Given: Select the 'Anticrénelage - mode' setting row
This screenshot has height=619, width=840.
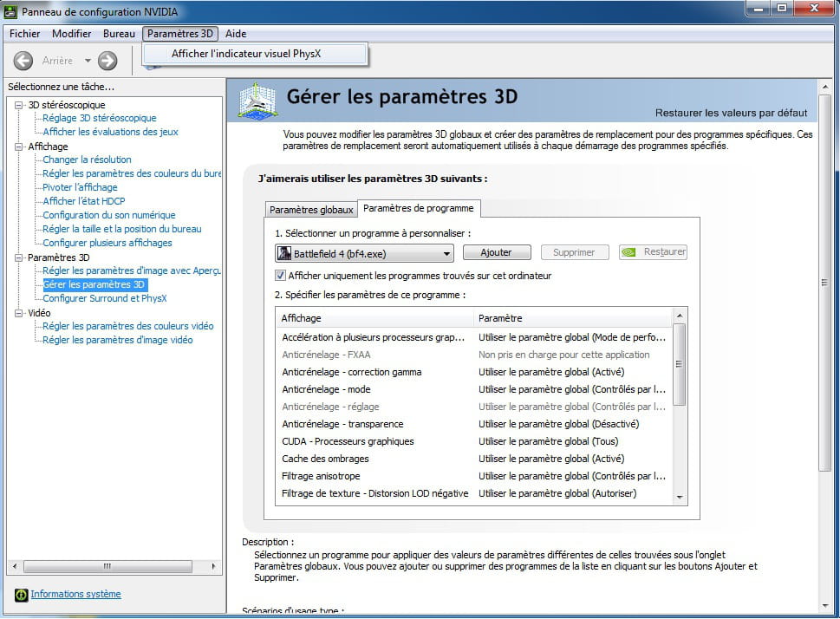Looking at the screenshot, I should point(373,389).
